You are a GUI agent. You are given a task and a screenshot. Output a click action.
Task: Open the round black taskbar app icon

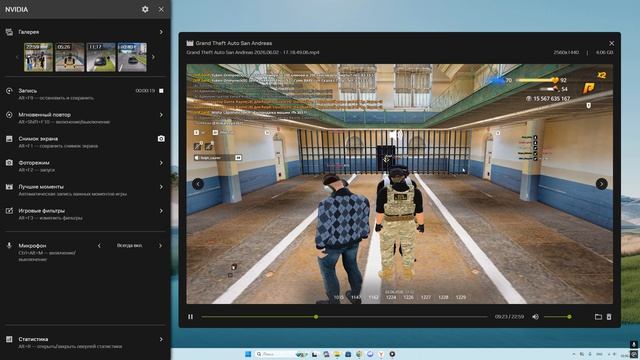pyautogui.click(x=392, y=354)
